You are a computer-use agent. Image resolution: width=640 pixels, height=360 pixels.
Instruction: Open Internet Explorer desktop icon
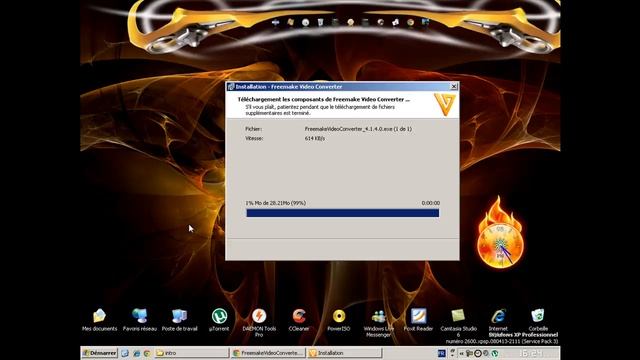[498, 319]
